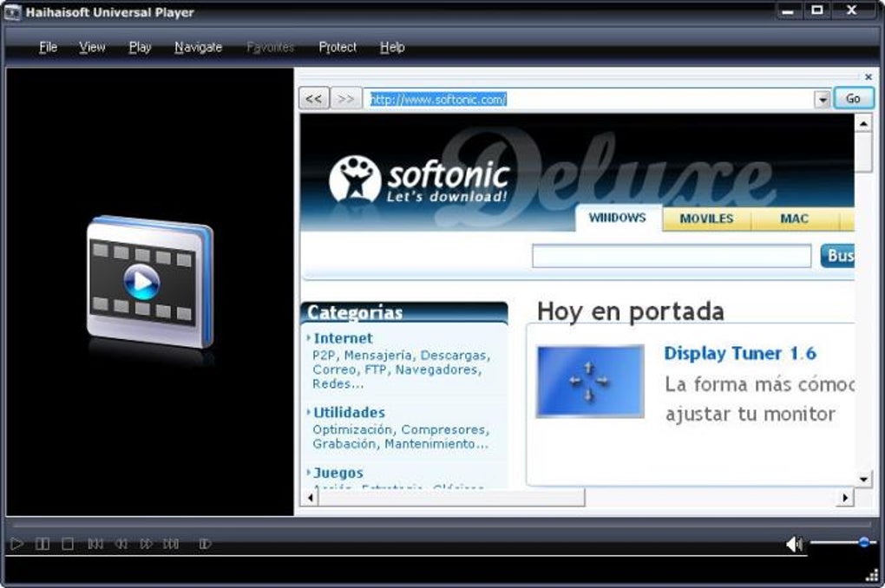Switch to the WINDOWS tab
Screen dimensions: 885x588
coord(618,218)
